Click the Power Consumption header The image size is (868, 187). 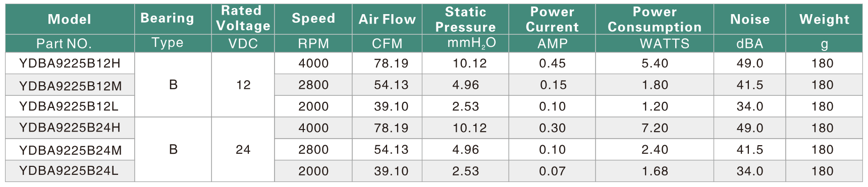(x=655, y=19)
